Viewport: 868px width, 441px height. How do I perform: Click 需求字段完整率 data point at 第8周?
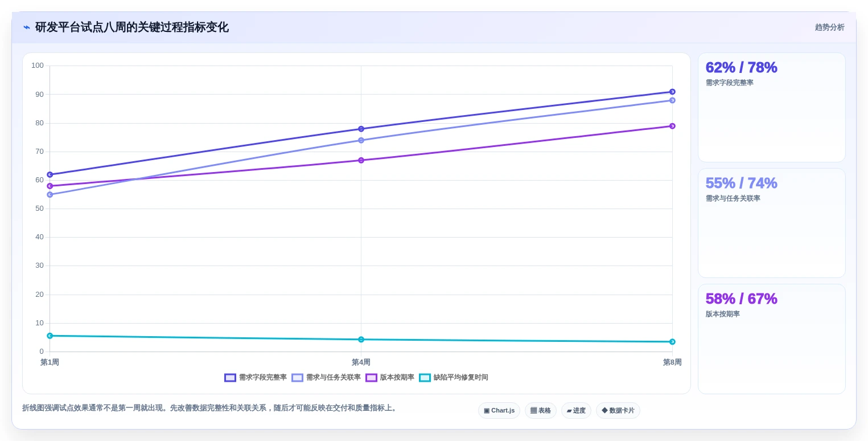[672, 92]
